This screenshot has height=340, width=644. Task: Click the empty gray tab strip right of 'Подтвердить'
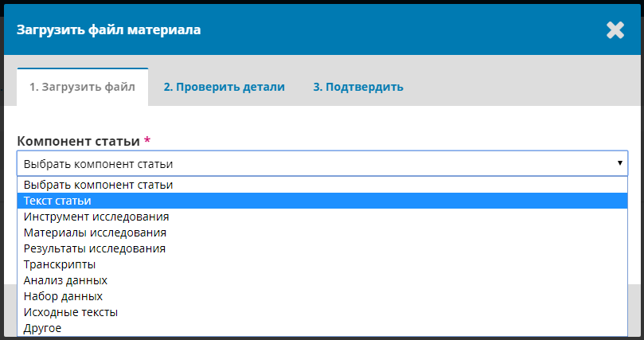tap(525, 87)
